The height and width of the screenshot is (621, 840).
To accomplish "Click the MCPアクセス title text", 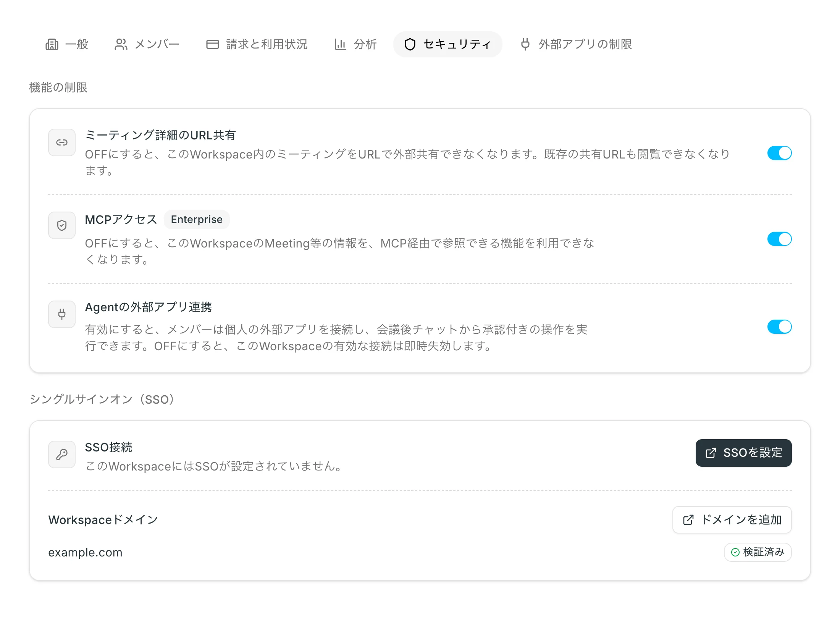I will [x=121, y=220].
